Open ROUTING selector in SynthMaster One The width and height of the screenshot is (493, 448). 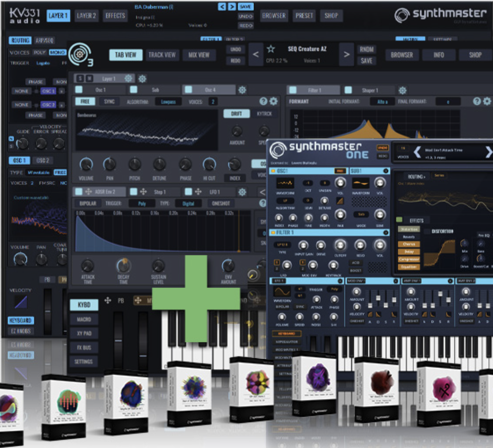[x=416, y=176]
